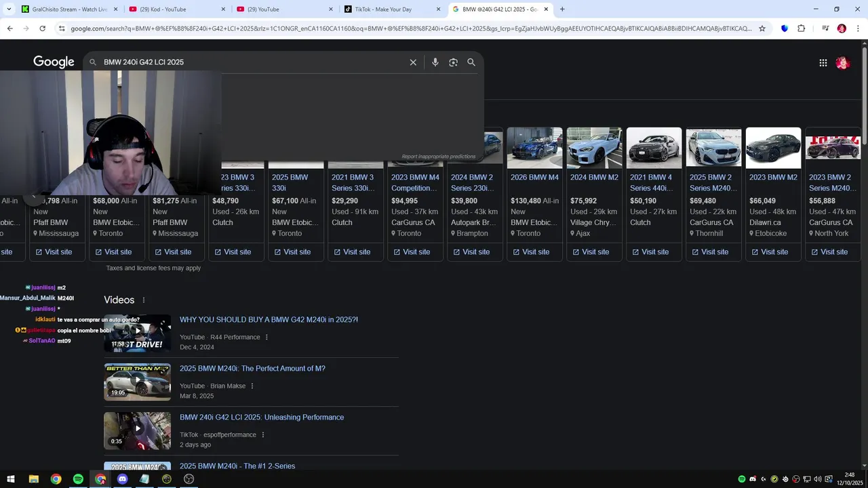Open the Videos section options menu
This screenshot has height=488, width=868.
pyautogui.click(x=144, y=300)
